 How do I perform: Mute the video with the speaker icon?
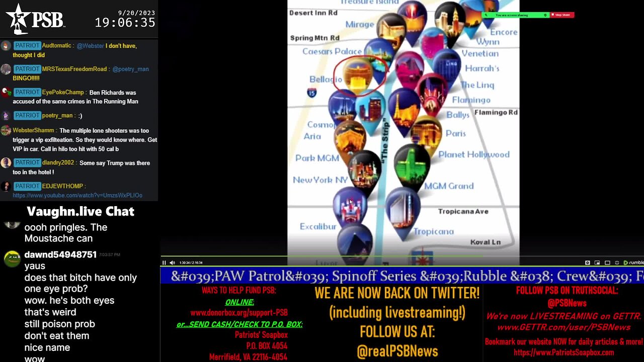pyautogui.click(x=172, y=262)
